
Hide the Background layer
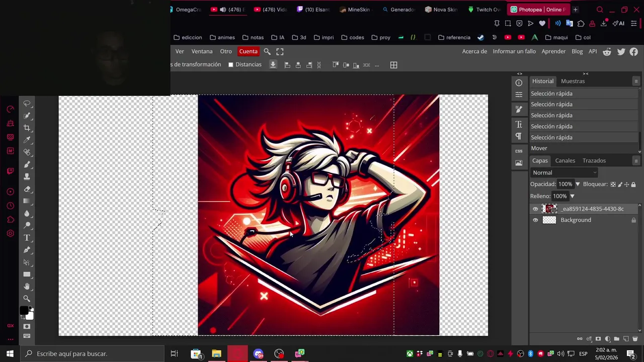pyautogui.click(x=535, y=220)
